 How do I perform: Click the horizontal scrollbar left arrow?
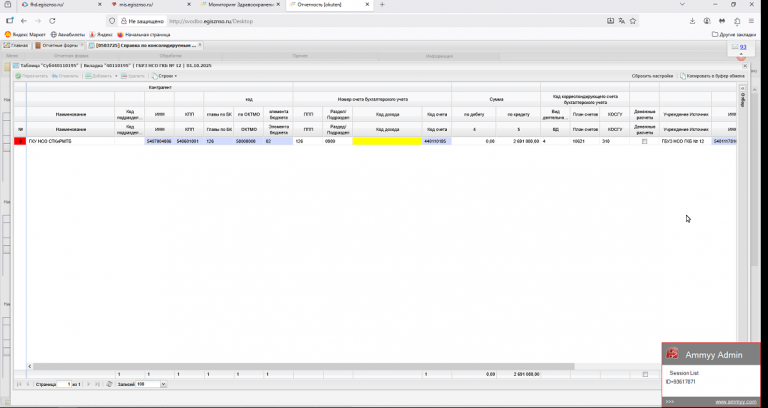(x=30, y=366)
